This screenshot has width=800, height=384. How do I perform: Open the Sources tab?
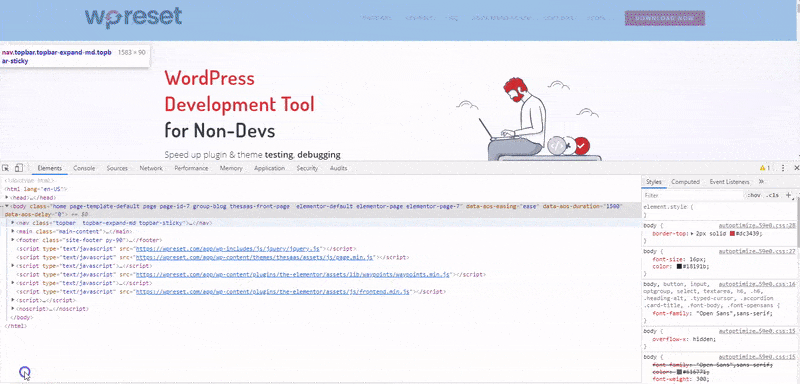(117, 168)
